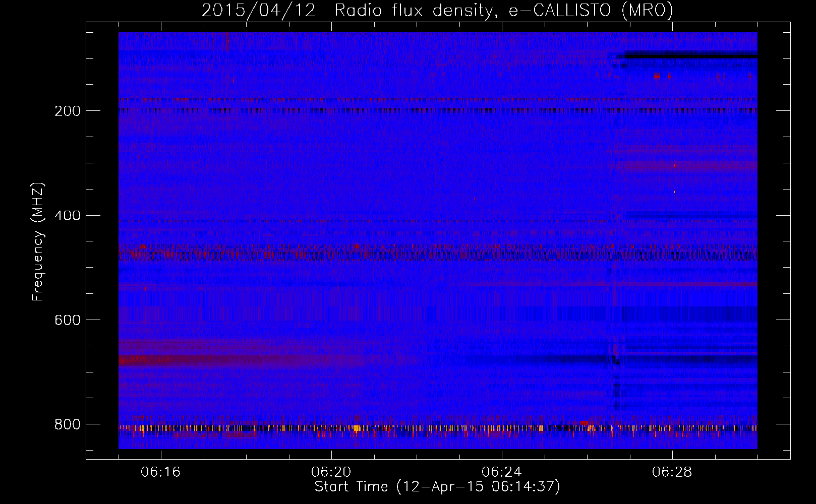Click the plot title '2015/04/12 Radio flux density'
816x504 pixels.
click(x=437, y=10)
